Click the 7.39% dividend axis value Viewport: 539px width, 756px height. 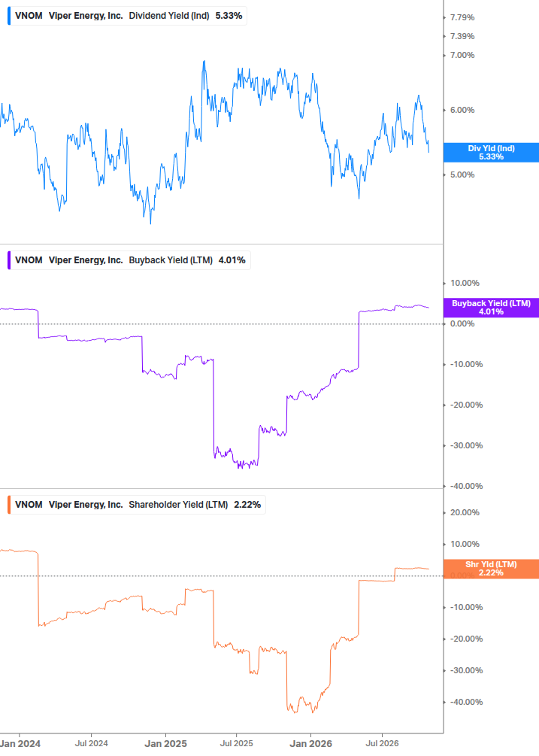point(462,36)
